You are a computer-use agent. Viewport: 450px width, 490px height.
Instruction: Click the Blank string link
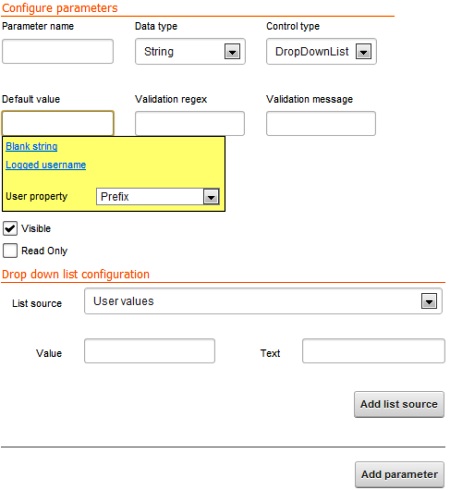click(32, 146)
